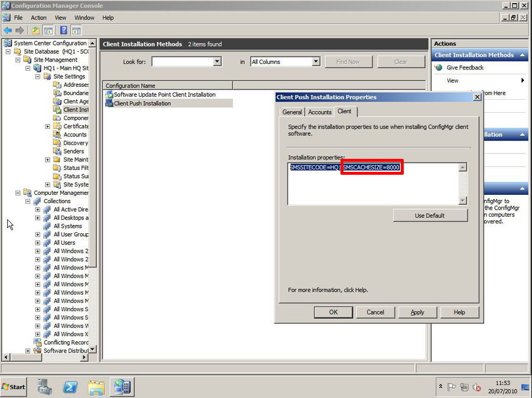Click the Cancel button
532x398 pixels.
(375, 312)
